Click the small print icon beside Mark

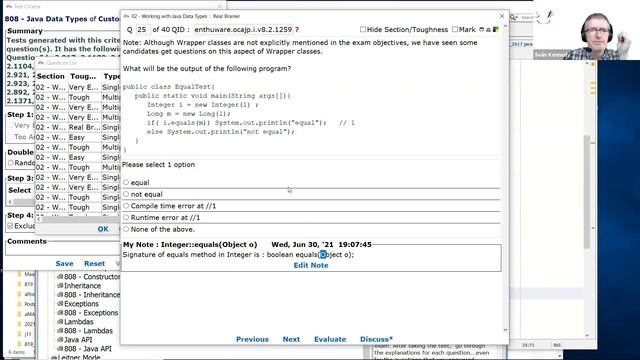488,29
